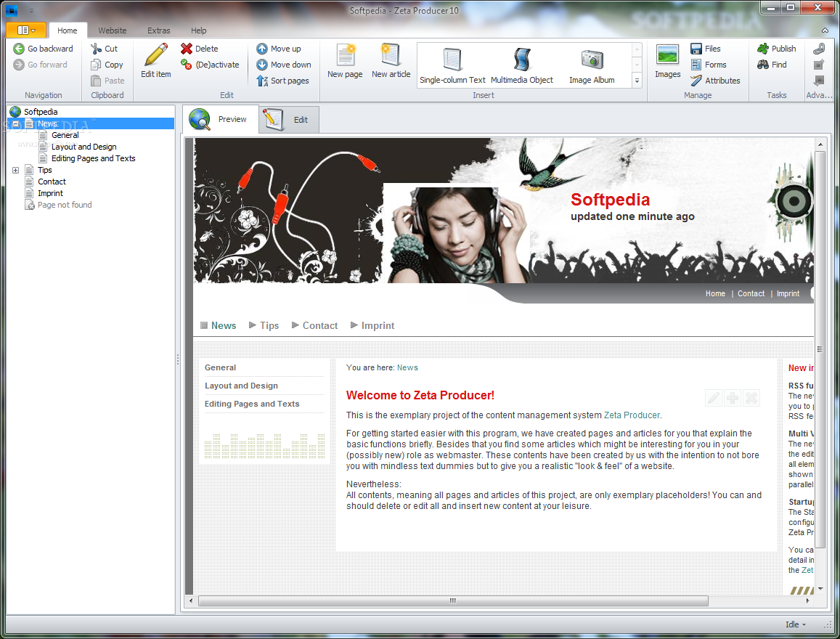Move the selected page up
Viewport: 840px width, 639px height.
[279, 49]
